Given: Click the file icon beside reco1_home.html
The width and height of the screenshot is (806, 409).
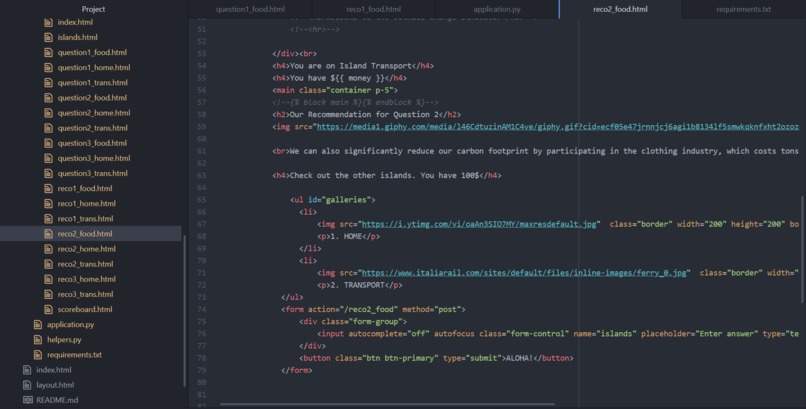Looking at the screenshot, I should (x=48, y=203).
